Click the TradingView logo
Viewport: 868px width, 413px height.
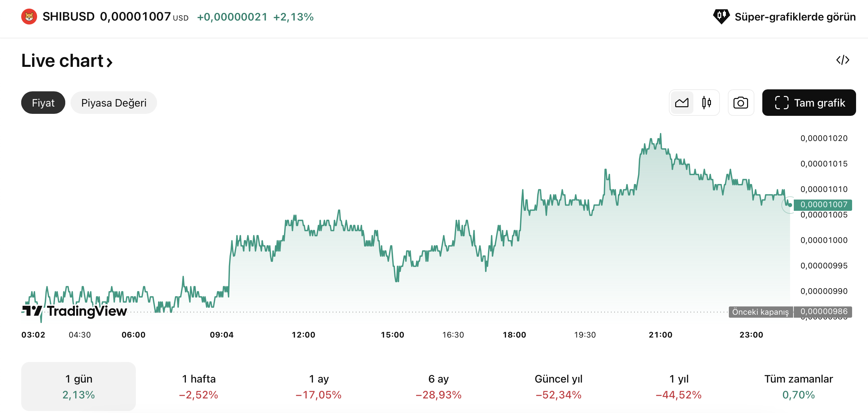pyautogui.click(x=75, y=311)
